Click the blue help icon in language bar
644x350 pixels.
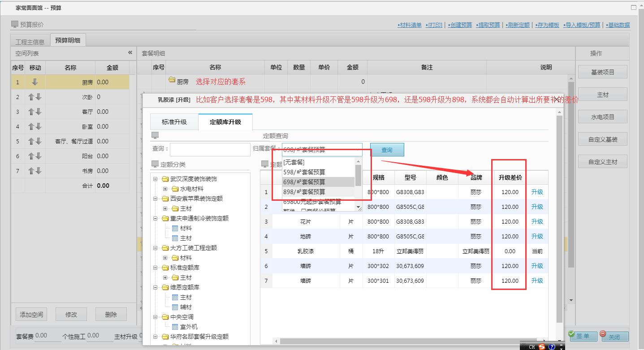(552, 346)
